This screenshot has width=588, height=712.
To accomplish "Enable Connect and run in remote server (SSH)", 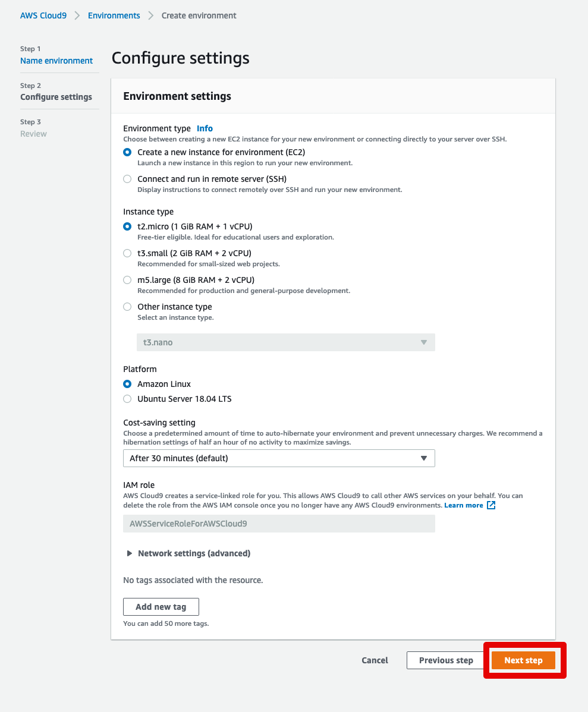I will (127, 178).
